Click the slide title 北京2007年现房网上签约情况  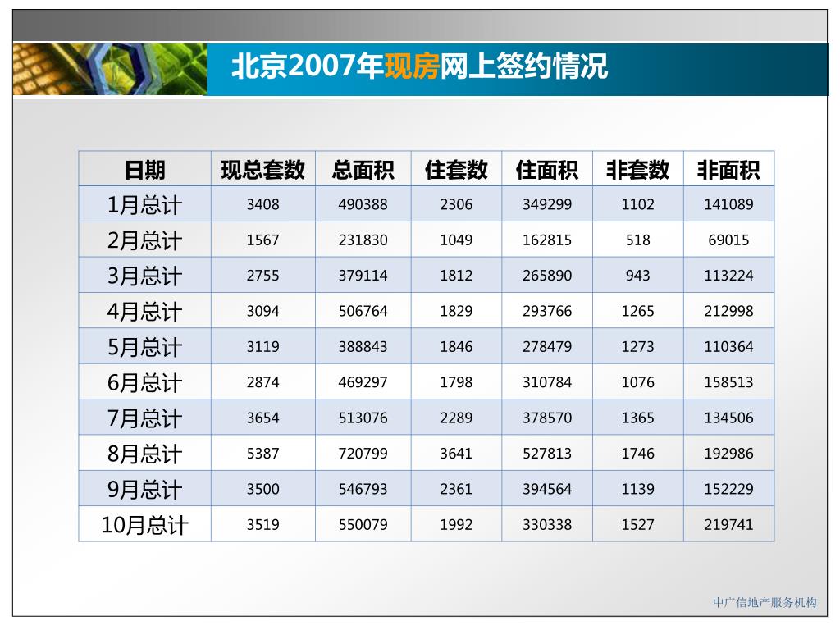tap(419, 66)
